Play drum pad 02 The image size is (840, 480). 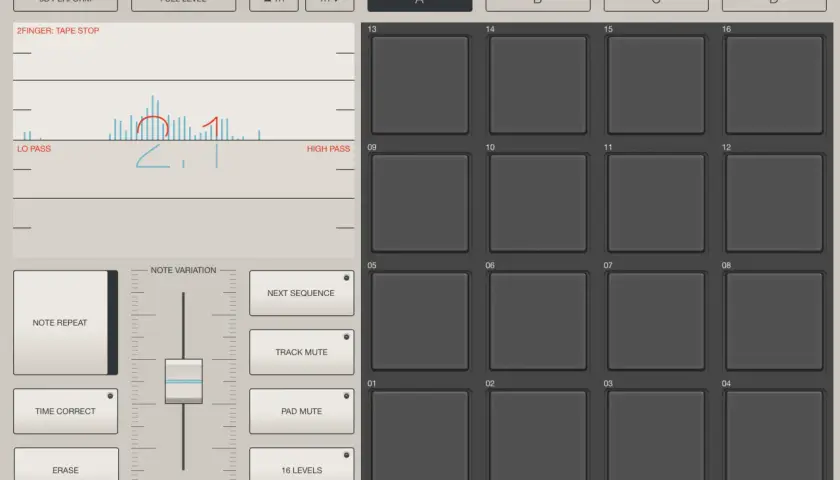538,436
